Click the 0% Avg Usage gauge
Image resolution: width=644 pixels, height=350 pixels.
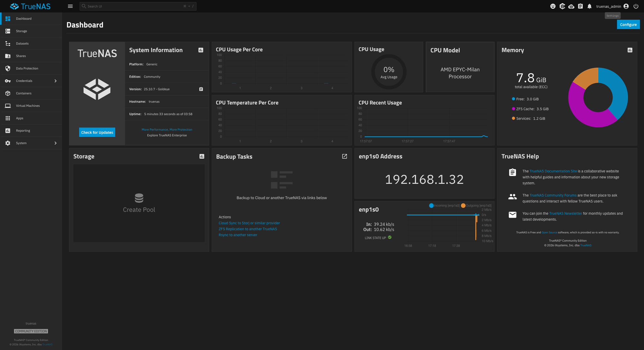click(x=389, y=72)
